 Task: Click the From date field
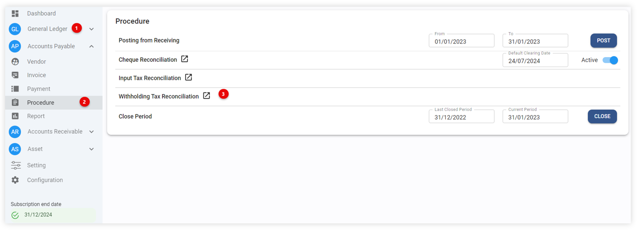tap(461, 42)
